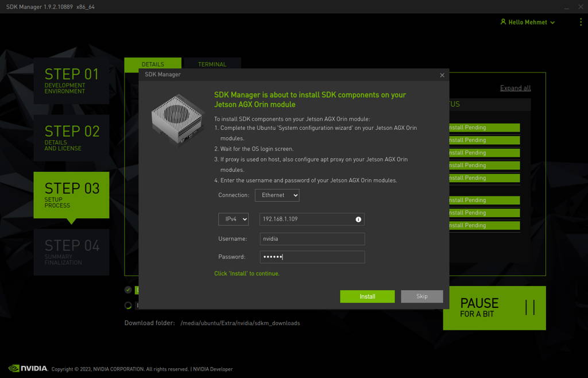Click the spinning progress icon below the dialog
588x378 pixels.
[128, 305]
